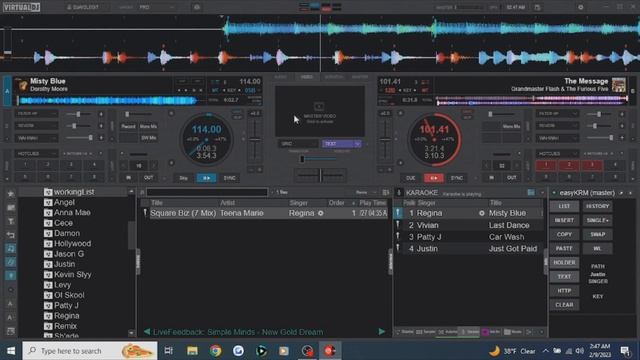Screen dimensions: 640x360
Task: Open the video transition dropdown left of TEXT
Action: pyautogui.click(x=298, y=144)
